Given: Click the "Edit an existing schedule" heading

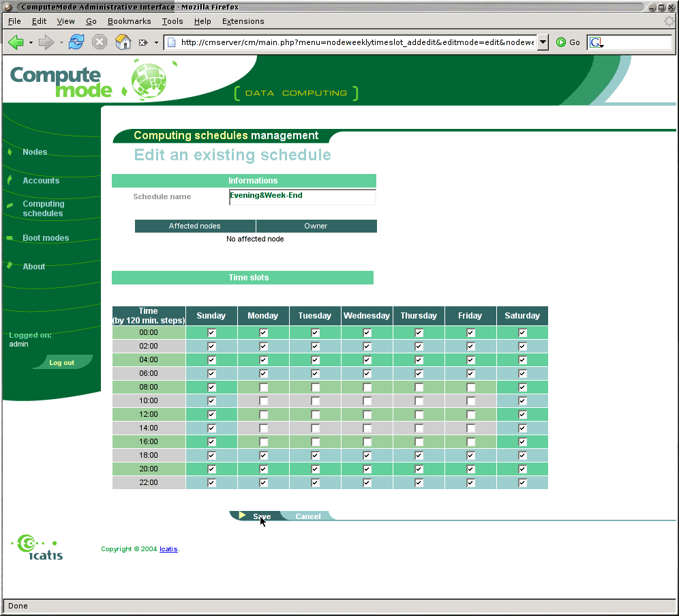Looking at the screenshot, I should click(x=232, y=155).
